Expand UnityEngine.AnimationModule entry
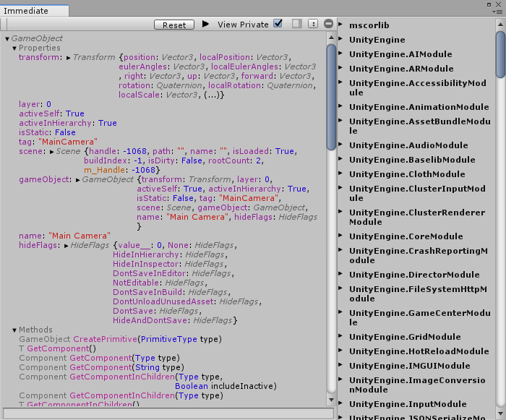506x420 pixels. (x=340, y=106)
